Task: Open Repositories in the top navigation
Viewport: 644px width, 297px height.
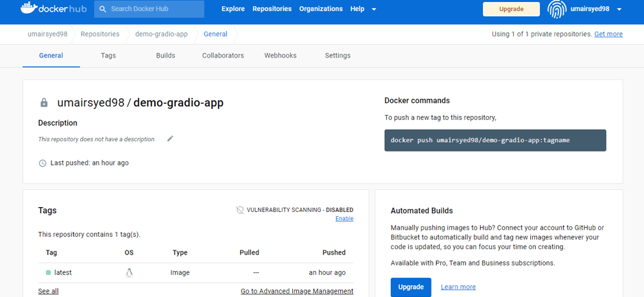Action: click(x=272, y=9)
